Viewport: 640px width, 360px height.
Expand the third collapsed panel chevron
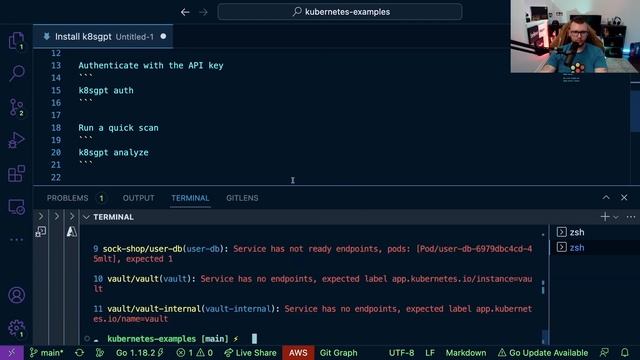(x=72, y=216)
